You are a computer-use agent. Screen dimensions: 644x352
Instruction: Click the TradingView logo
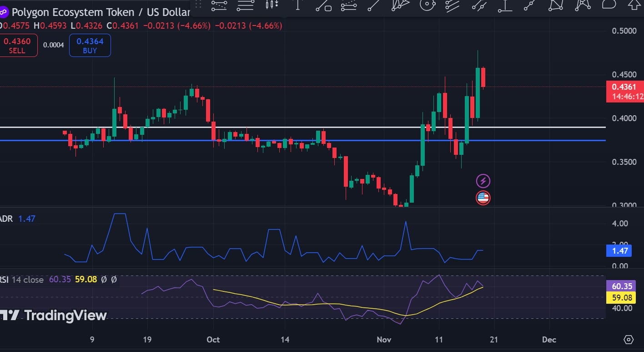coord(54,315)
